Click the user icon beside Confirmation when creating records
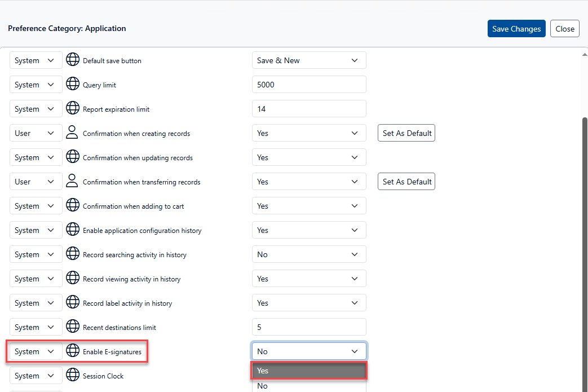 pos(72,133)
